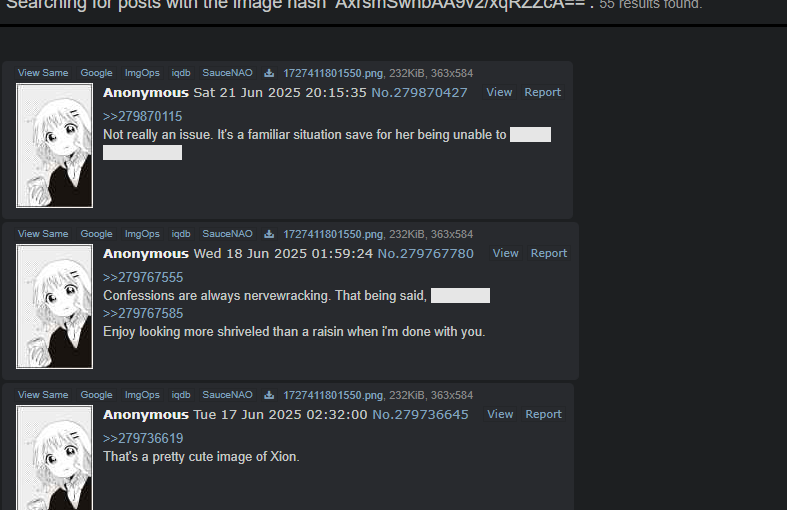
Task: Click ImgOps on third post
Action: [142, 395]
